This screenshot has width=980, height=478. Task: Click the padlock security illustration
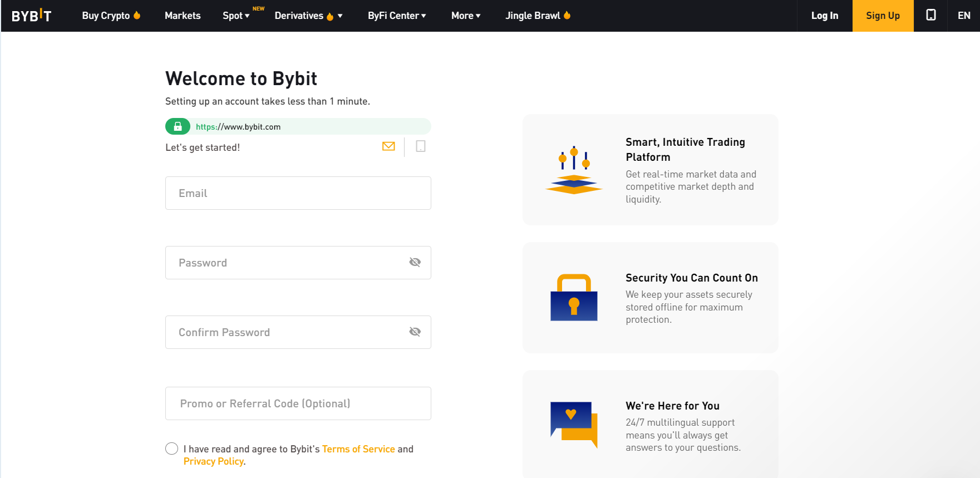(574, 297)
